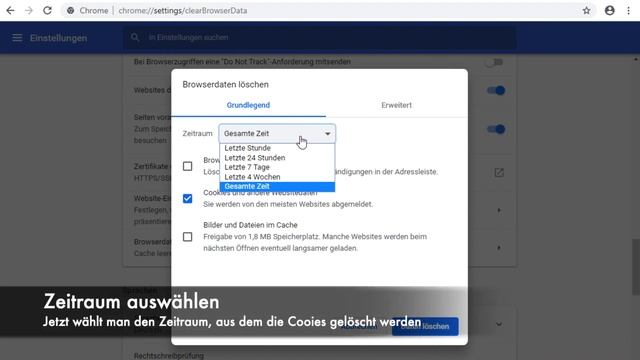This screenshot has height=360, width=640.
Task: Check 'Bilder und Dateien im Cache' checkbox
Action: coord(187,237)
